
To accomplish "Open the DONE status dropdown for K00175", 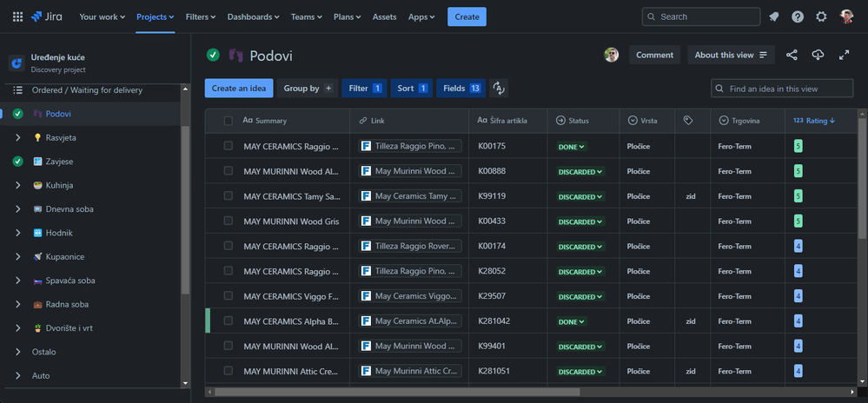I will [x=571, y=147].
